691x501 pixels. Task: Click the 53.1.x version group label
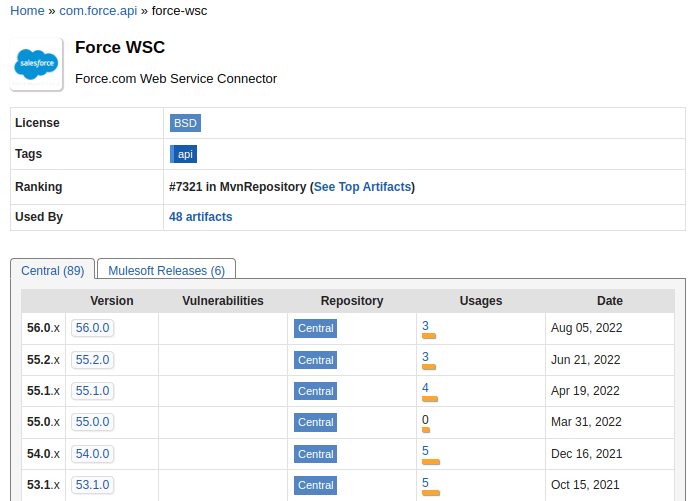point(43,485)
